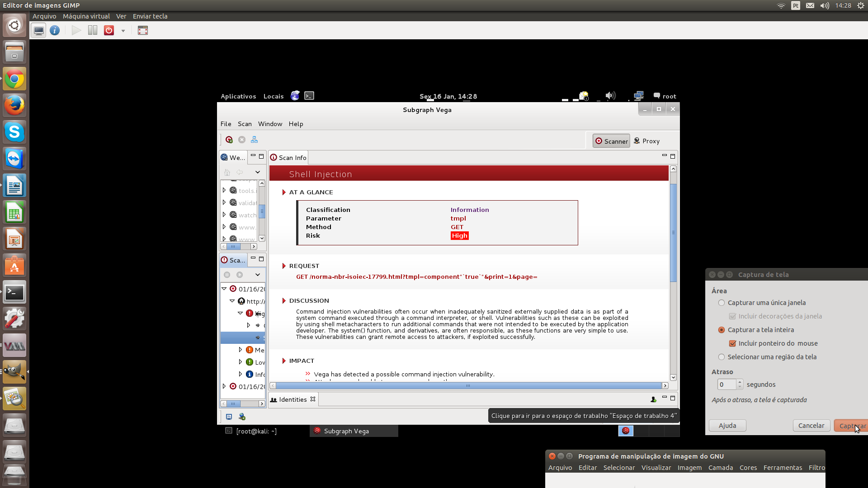Open the Locais menu in Kali panel
Viewport: 868px width, 488px height.
pyautogui.click(x=274, y=96)
